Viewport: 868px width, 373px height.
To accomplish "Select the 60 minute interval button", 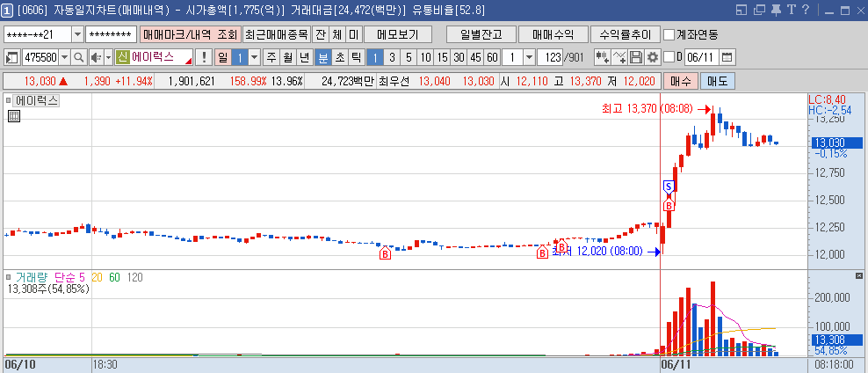I will (x=492, y=57).
